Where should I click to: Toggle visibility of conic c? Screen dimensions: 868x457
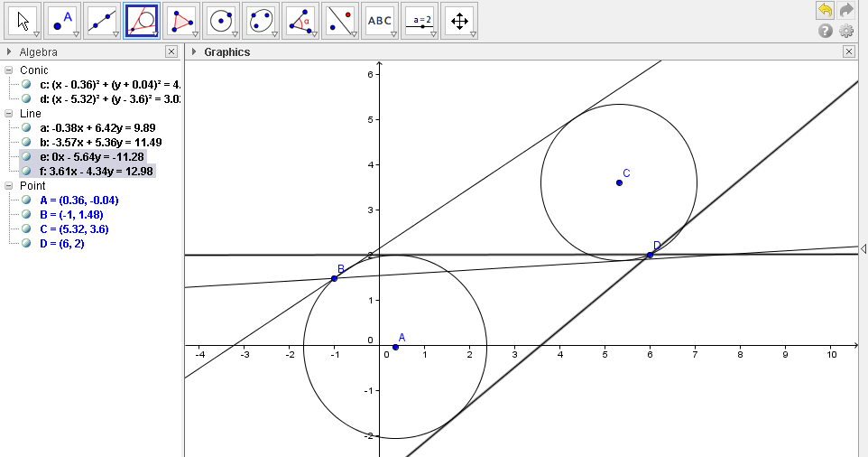tap(26, 84)
